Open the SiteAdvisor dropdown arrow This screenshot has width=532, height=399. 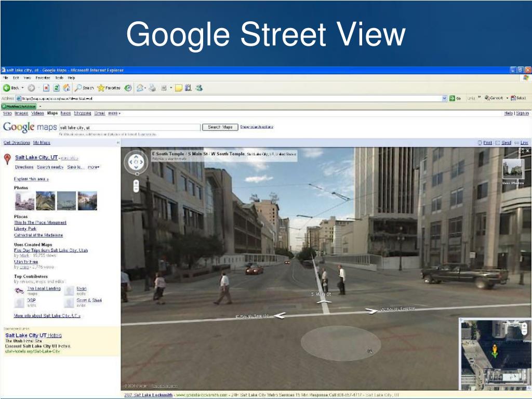(40, 106)
